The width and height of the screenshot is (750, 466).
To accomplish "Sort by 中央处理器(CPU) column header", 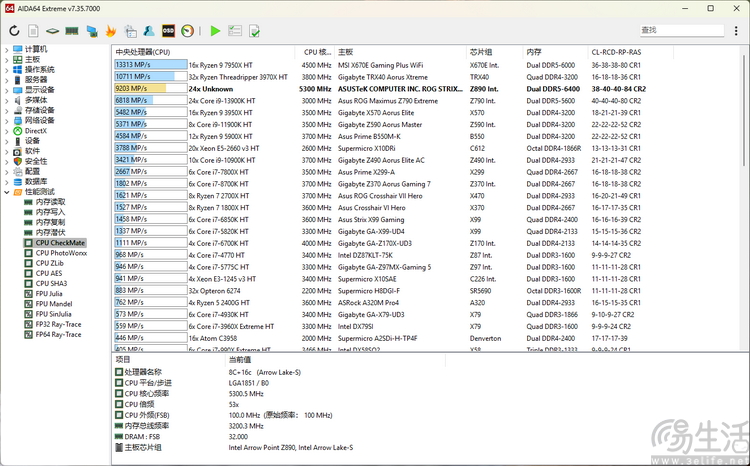I will [x=203, y=52].
